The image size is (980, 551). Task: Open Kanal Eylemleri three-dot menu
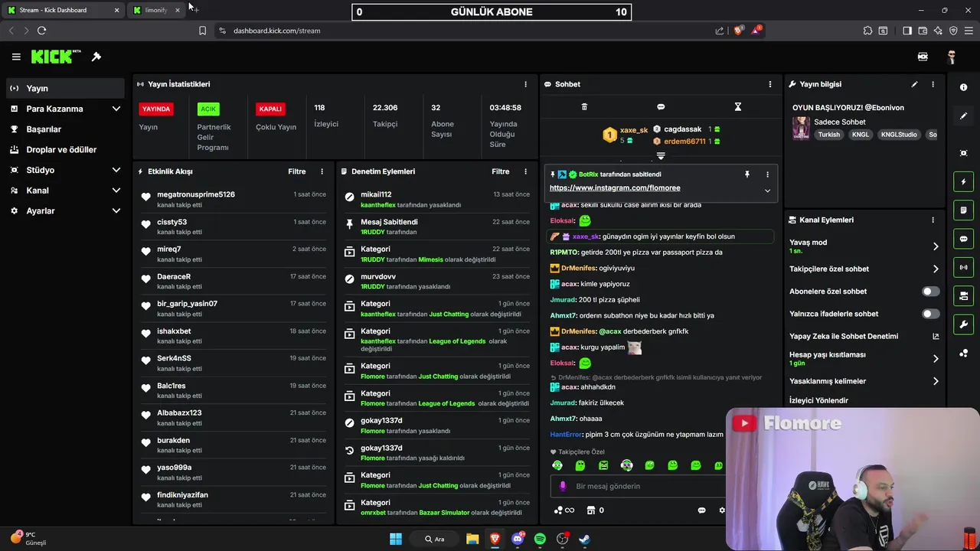click(x=933, y=220)
